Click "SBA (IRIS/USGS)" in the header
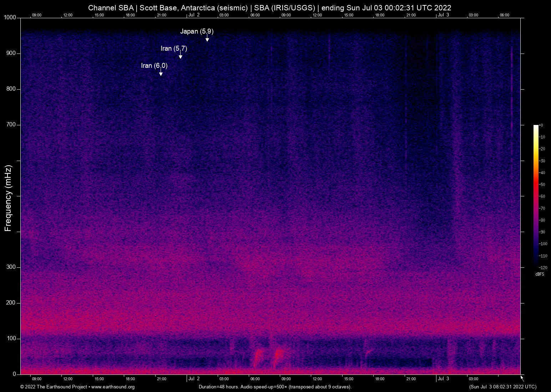The width and height of the screenshot is (551, 392). coord(285,8)
